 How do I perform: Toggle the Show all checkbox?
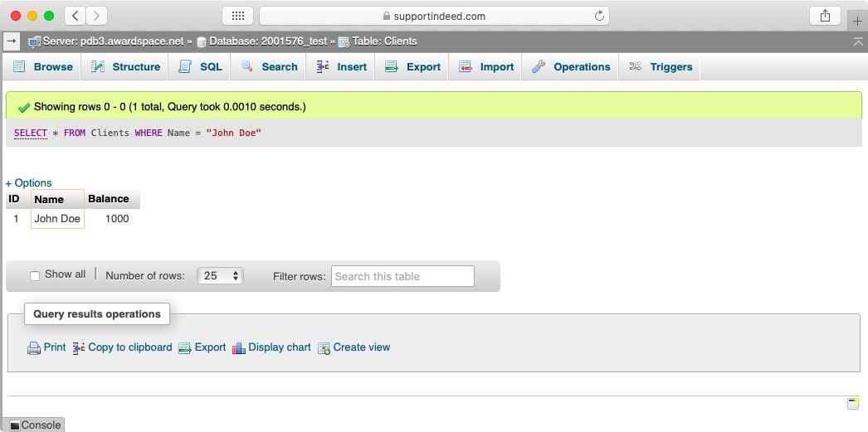(x=35, y=275)
